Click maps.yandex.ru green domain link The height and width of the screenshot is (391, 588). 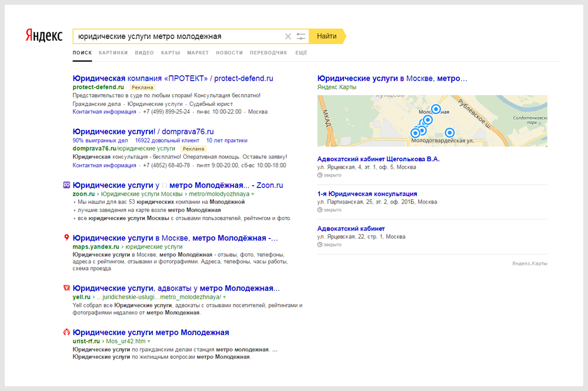point(96,247)
